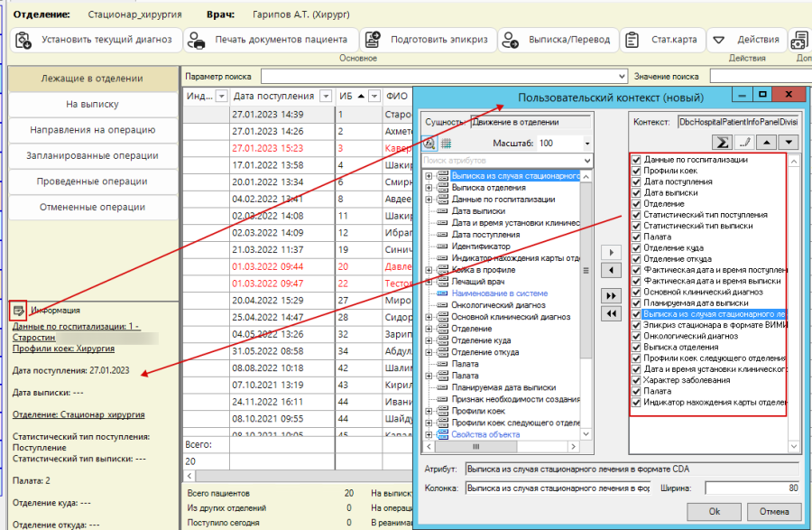Open Проведенные операции tab
This screenshot has width=812, height=530.
coord(92,181)
